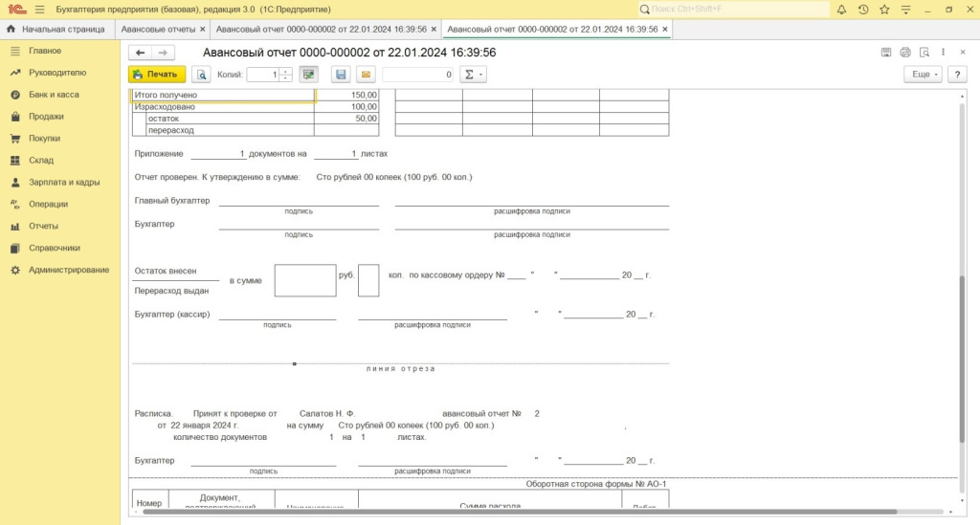The image size is (980, 525).
Task: Toggle the edit mode button after copies field
Action: click(x=308, y=75)
